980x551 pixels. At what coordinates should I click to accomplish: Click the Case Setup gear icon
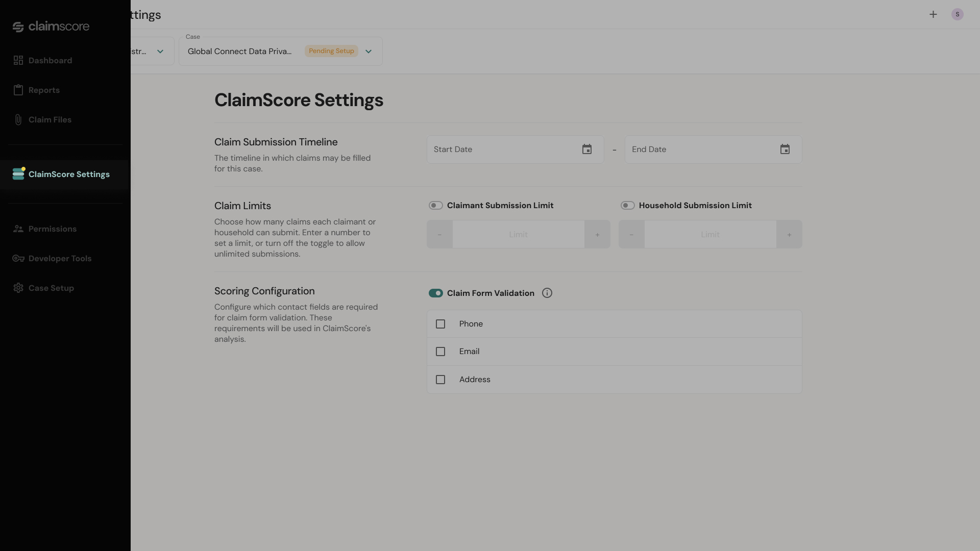(18, 288)
